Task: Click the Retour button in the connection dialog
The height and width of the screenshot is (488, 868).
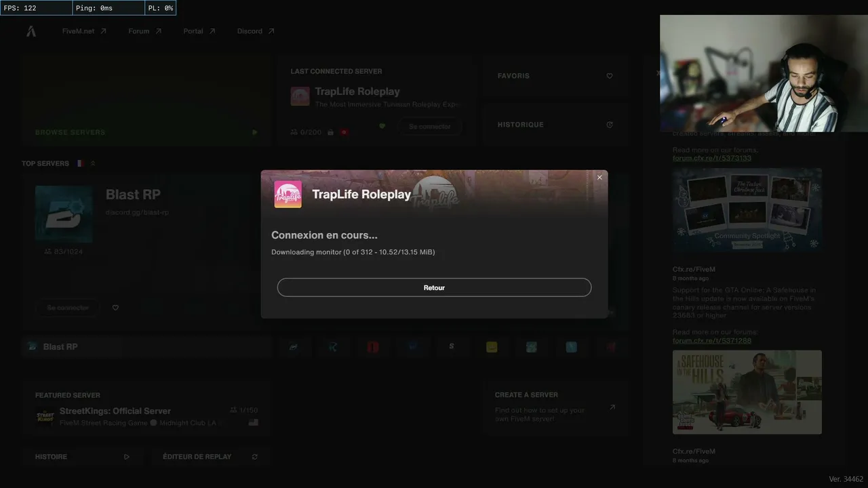Action: (x=434, y=287)
